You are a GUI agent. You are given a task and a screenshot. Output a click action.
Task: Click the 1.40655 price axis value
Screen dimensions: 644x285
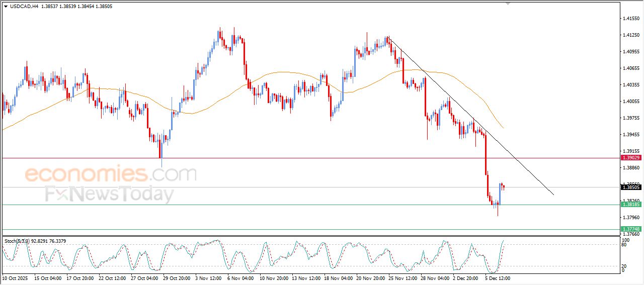pyautogui.click(x=631, y=68)
